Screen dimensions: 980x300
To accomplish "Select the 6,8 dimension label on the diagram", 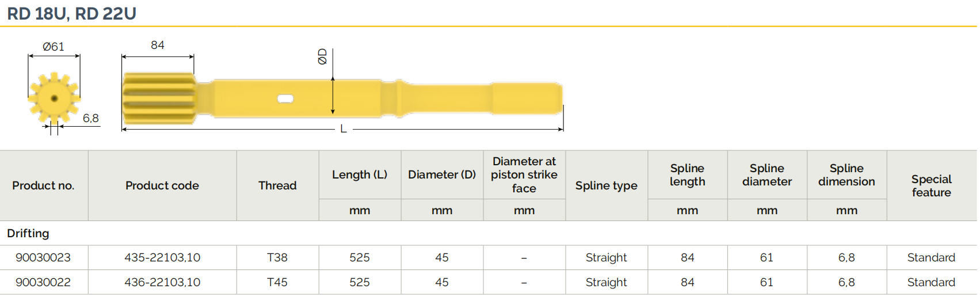I will tap(90, 118).
